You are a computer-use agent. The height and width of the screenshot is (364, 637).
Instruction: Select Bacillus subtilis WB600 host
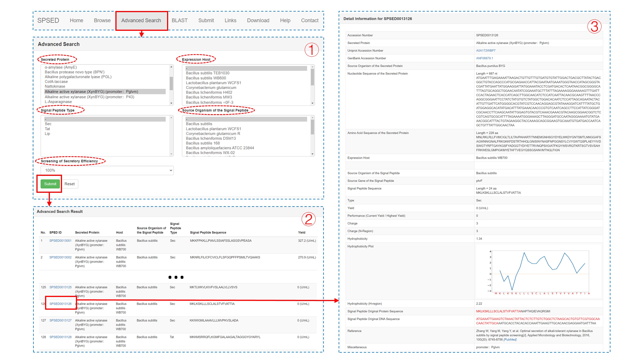click(206, 78)
